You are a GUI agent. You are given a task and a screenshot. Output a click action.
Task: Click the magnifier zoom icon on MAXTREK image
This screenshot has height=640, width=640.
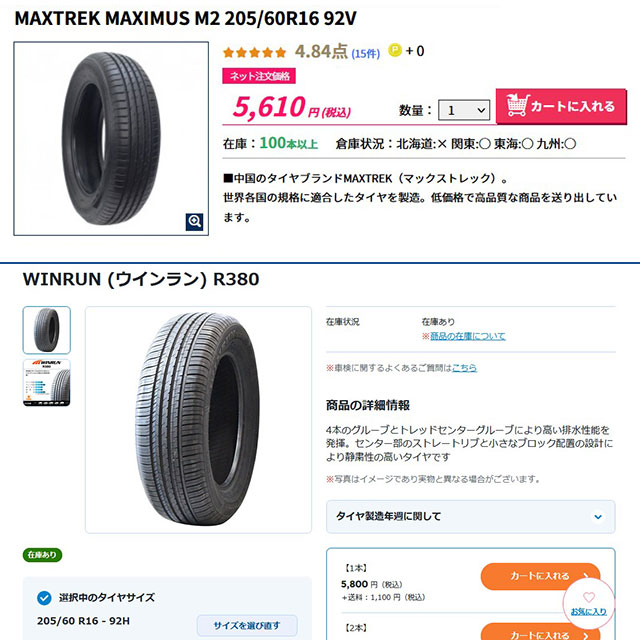[x=194, y=222]
